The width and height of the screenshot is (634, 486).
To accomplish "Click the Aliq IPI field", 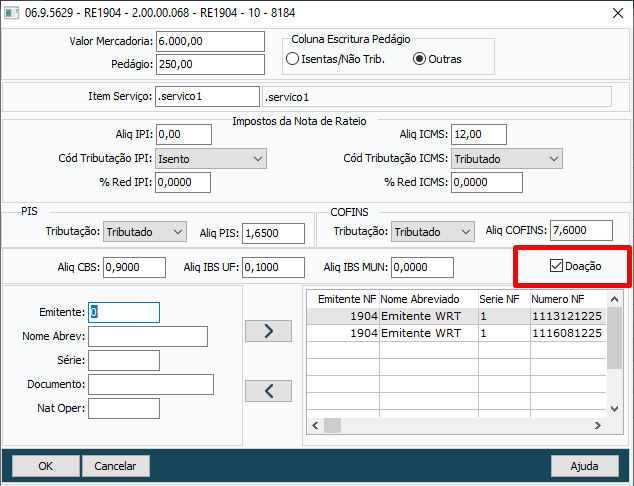I will (184, 134).
